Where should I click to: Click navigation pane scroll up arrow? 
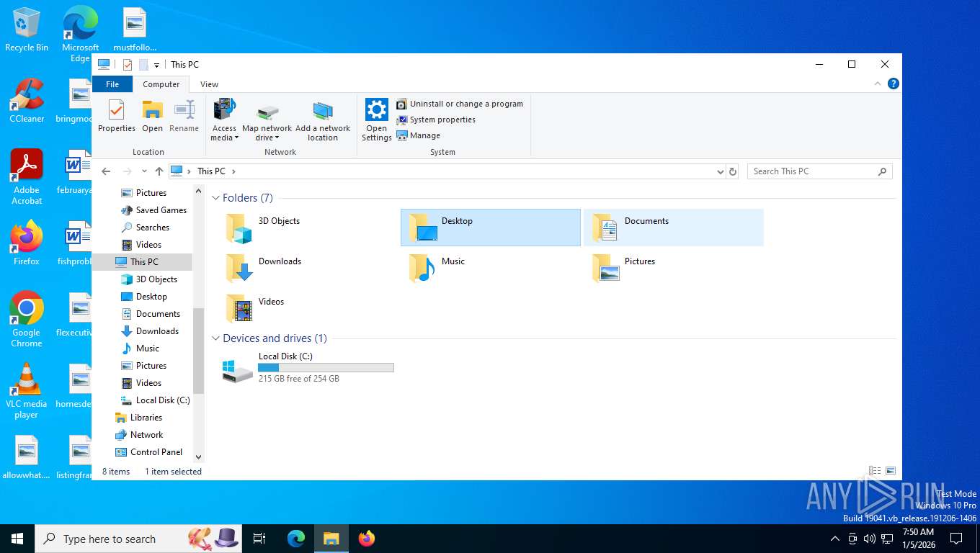[199, 191]
